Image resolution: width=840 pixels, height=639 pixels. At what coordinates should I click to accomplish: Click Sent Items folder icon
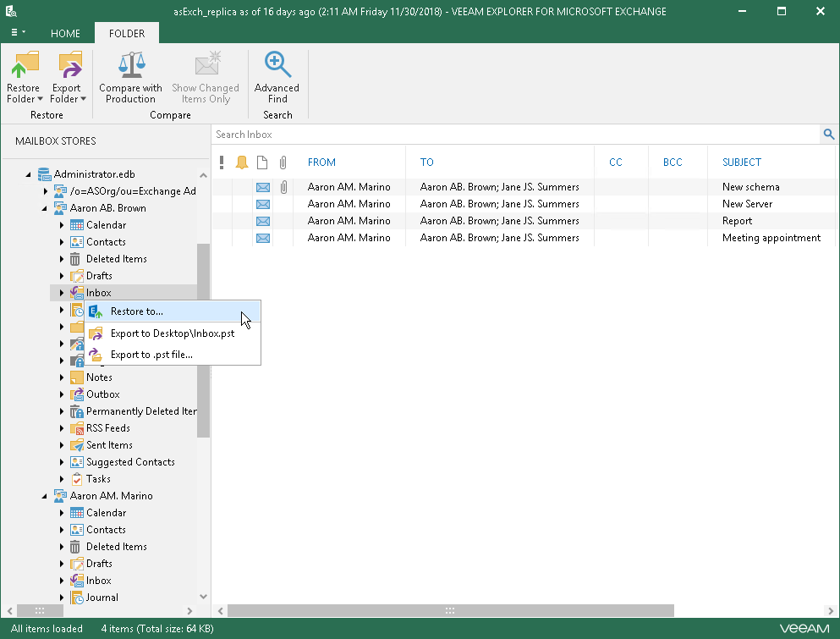(x=77, y=445)
